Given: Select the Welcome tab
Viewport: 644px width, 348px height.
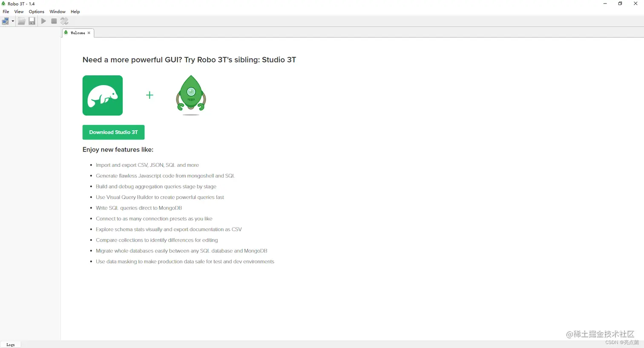Looking at the screenshot, I should (78, 33).
